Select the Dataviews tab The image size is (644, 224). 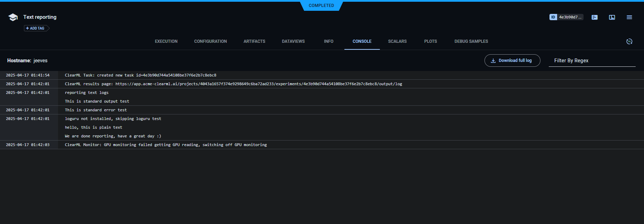(293, 41)
